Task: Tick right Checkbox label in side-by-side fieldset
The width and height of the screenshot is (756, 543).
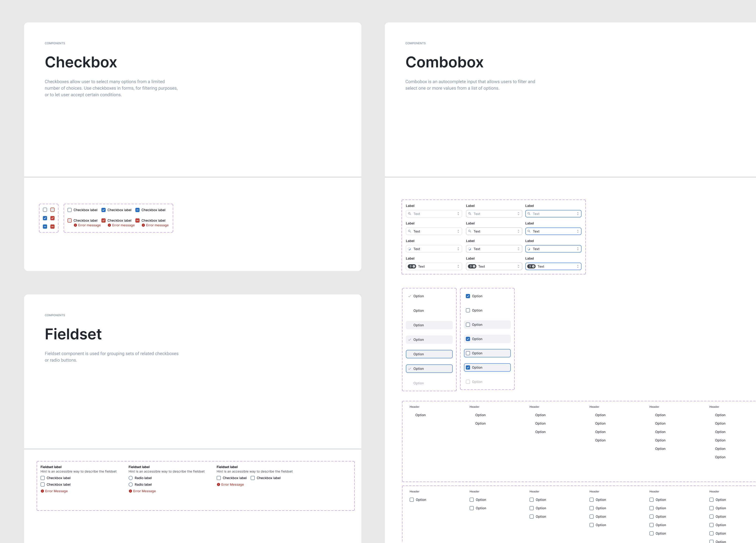Action: click(253, 478)
